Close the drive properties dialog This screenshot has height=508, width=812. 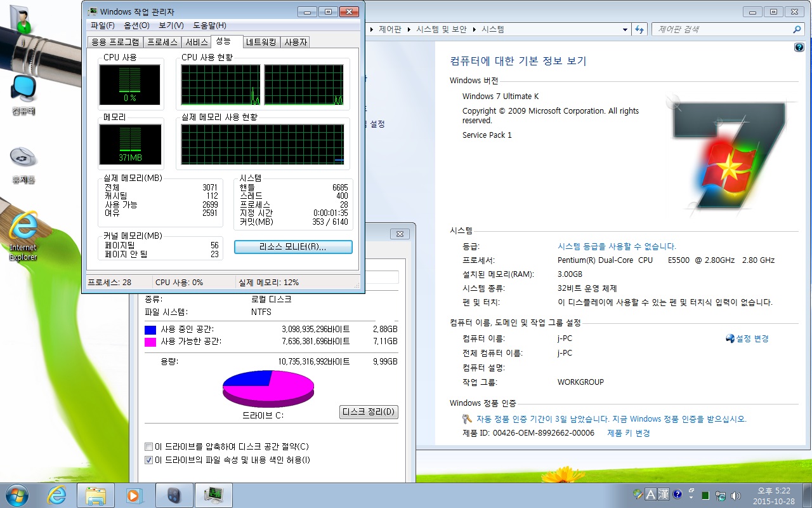click(x=400, y=234)
